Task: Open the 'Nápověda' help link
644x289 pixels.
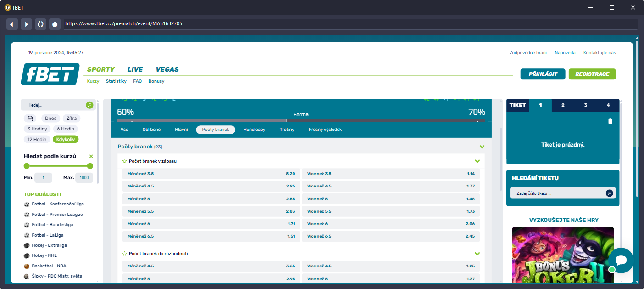Action: tap(565, 53)
